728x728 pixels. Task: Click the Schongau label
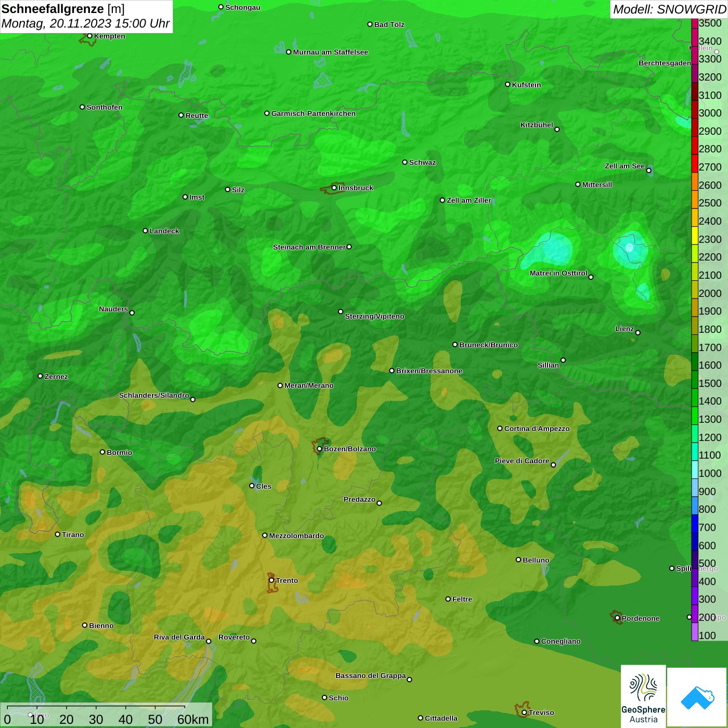243,7
